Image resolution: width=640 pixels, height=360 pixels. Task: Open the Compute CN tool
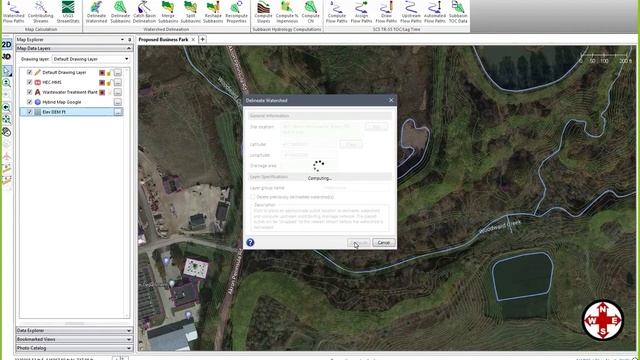(x=311, y=13)
